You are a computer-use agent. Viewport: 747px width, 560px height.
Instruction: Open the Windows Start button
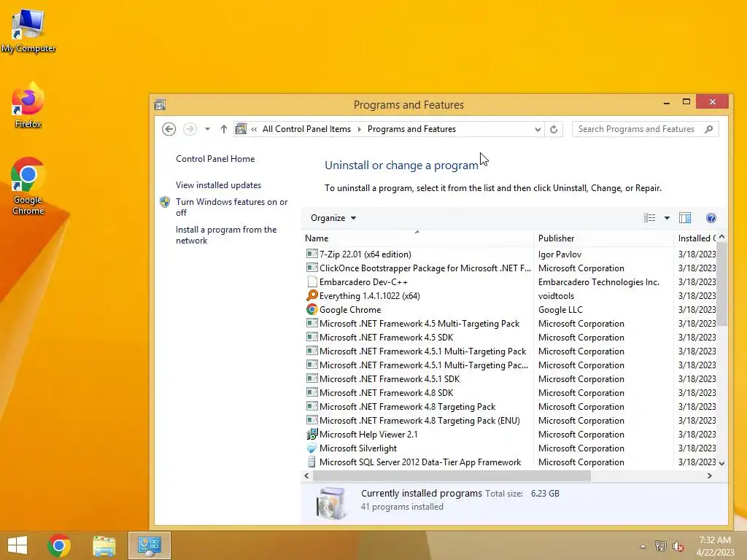18,545
